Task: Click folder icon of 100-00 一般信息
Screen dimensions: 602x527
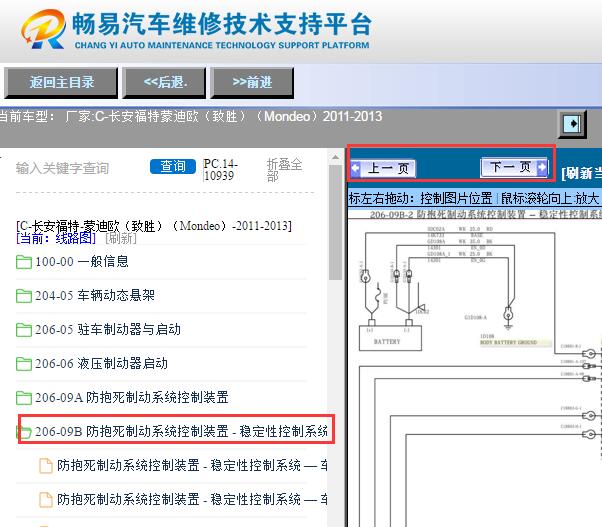Action: (x=24, y=262)
